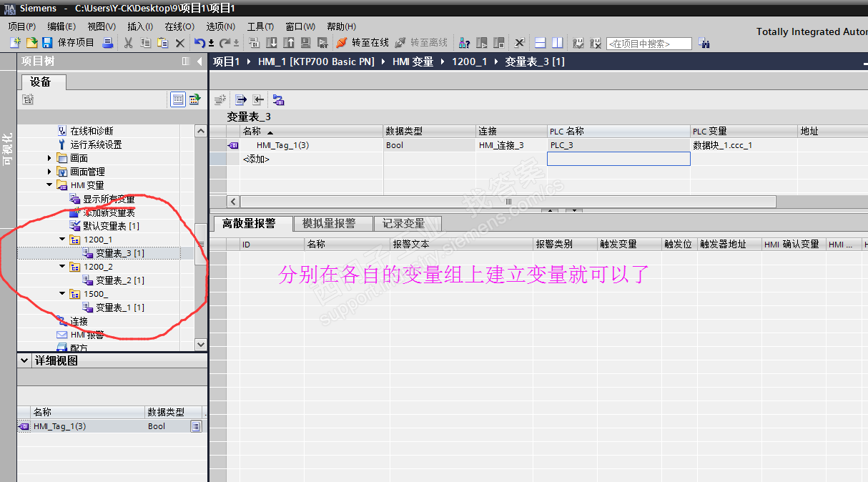Click the Start CPU icon
Image resolution: width=868 pixels, height=482 pixels.
(482, 43)
